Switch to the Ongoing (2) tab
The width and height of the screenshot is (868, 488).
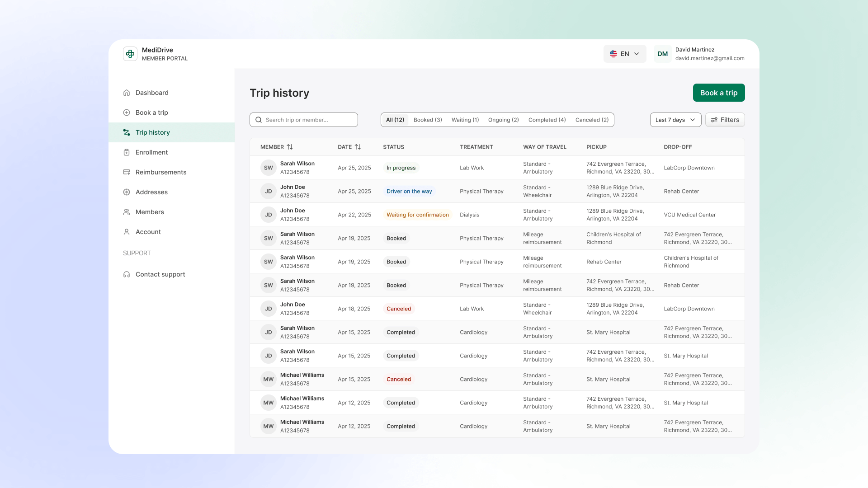[504, 120]
